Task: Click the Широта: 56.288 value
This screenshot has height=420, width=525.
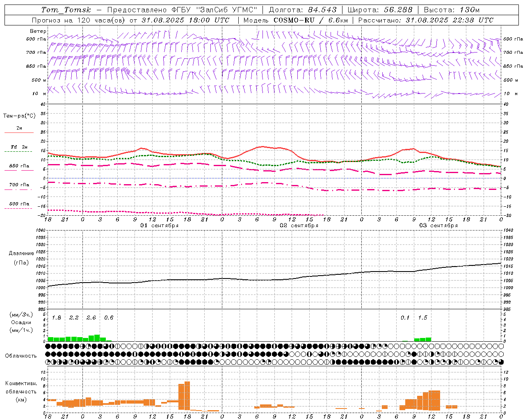Action: (379, 9)
